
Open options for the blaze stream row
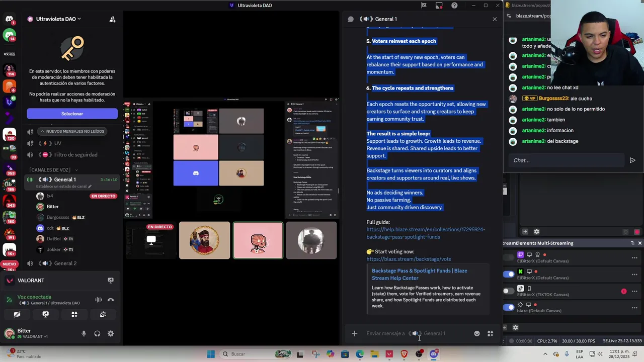[634, 307]
